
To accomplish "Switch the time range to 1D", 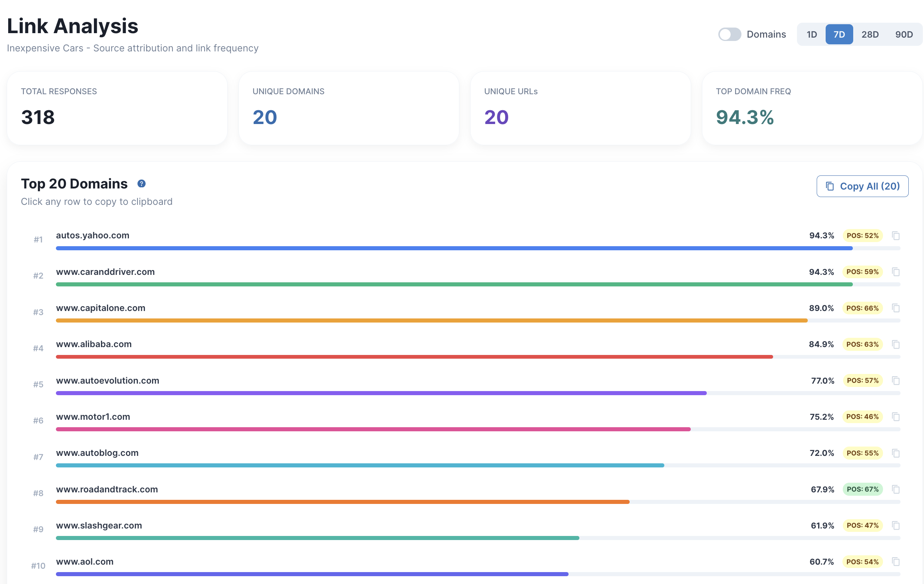I will coord(811,35).
